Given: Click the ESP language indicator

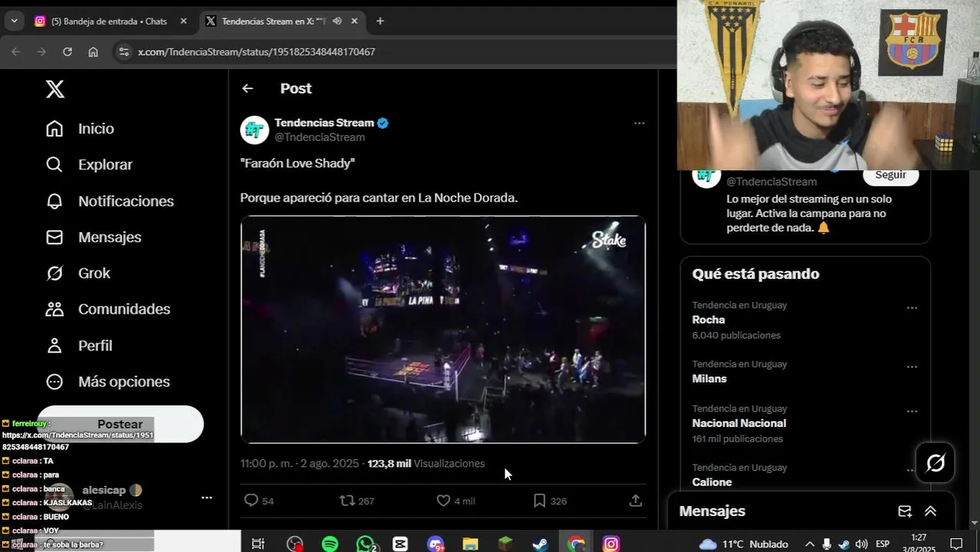Looking at the screenshot, I should (883, 544).
